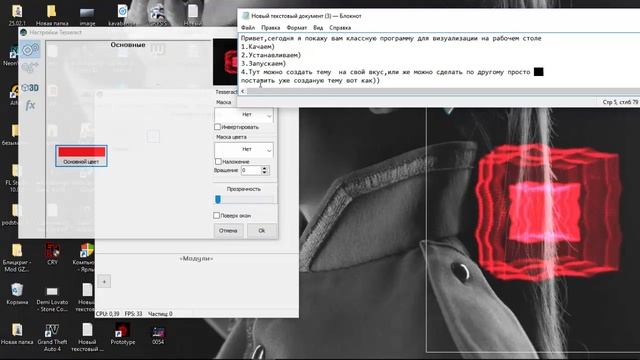
Task: Open the 25.02.1 desktop folder
Action: point(17,15)
